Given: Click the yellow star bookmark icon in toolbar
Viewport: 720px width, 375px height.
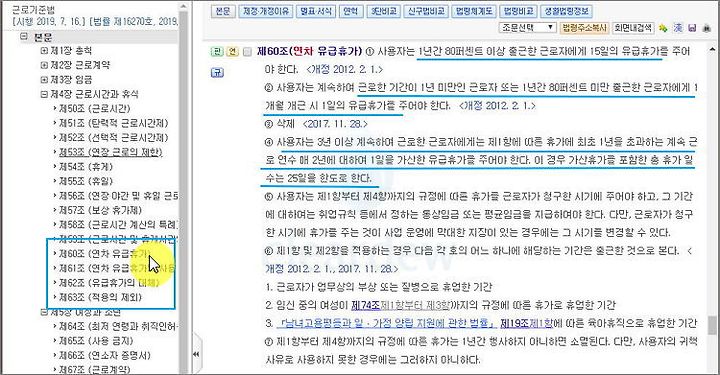Looking at the screenshot, I should [x=663, y=28].
